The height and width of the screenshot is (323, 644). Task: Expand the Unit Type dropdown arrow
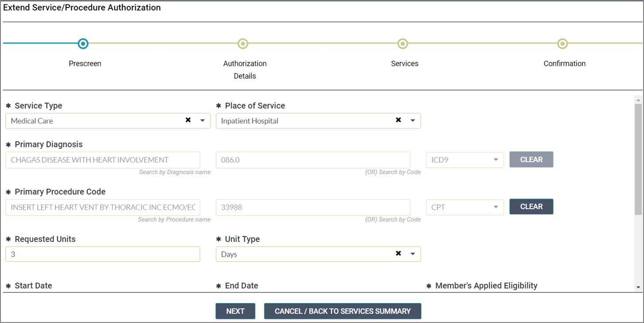click(x=413, y=254)
